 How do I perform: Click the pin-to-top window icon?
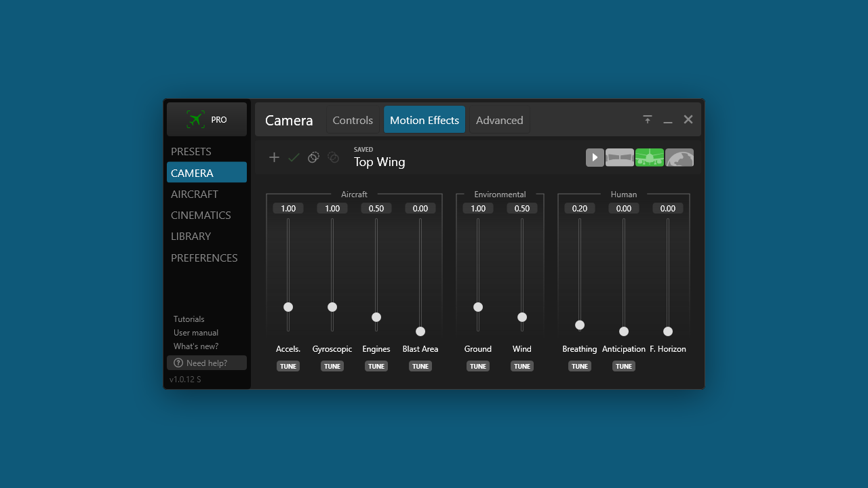pyautogui.click(x=648, y=119)
